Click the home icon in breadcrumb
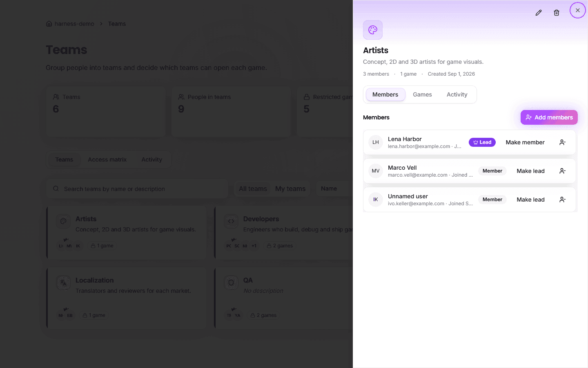Viewport: 588px width, 368px height. coord(49,24)
